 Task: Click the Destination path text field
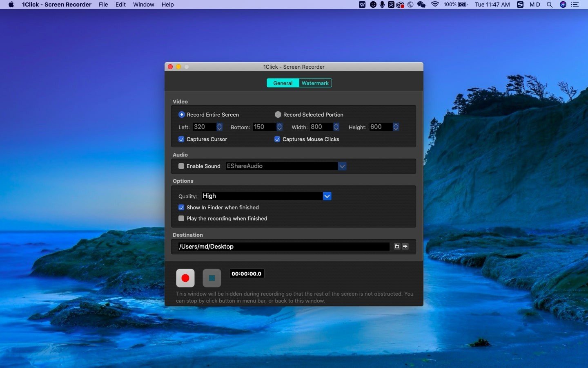[283, 247]
